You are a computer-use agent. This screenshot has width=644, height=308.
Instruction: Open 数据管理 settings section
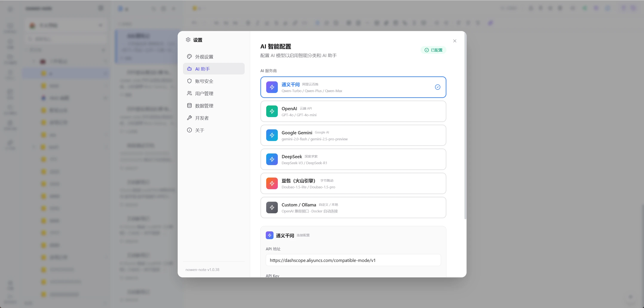point(214,106)
